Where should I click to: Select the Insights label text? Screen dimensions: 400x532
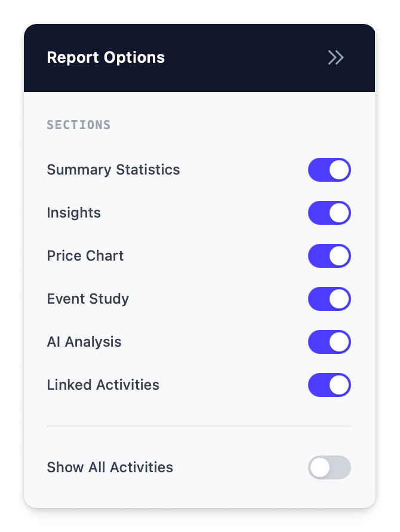73,213
